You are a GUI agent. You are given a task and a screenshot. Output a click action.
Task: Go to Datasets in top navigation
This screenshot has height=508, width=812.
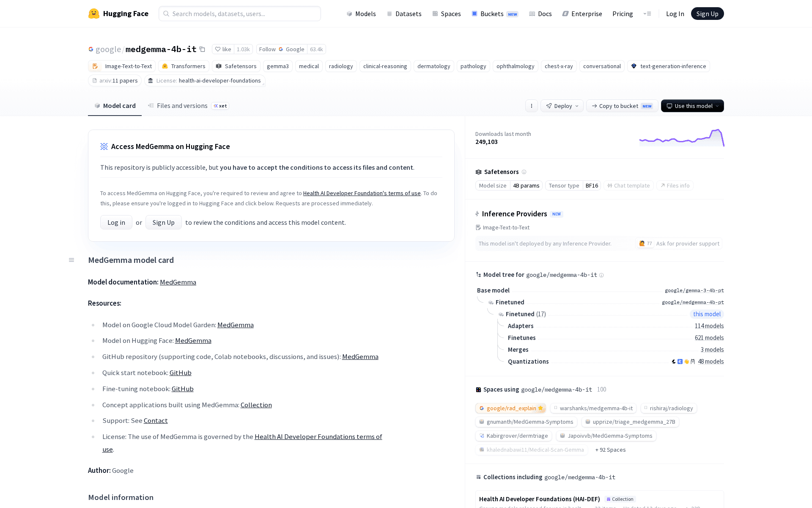(404, 14)
